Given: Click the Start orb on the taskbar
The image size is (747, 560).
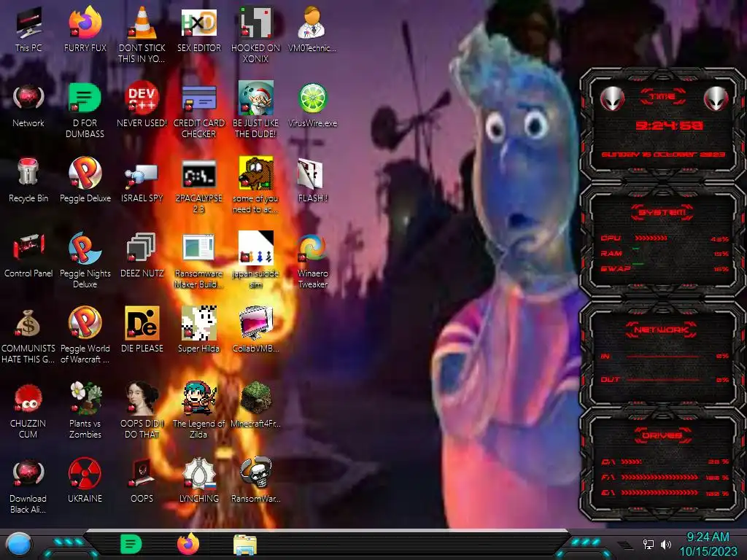Looking at the screenshot, I should [x=19, y=544].
